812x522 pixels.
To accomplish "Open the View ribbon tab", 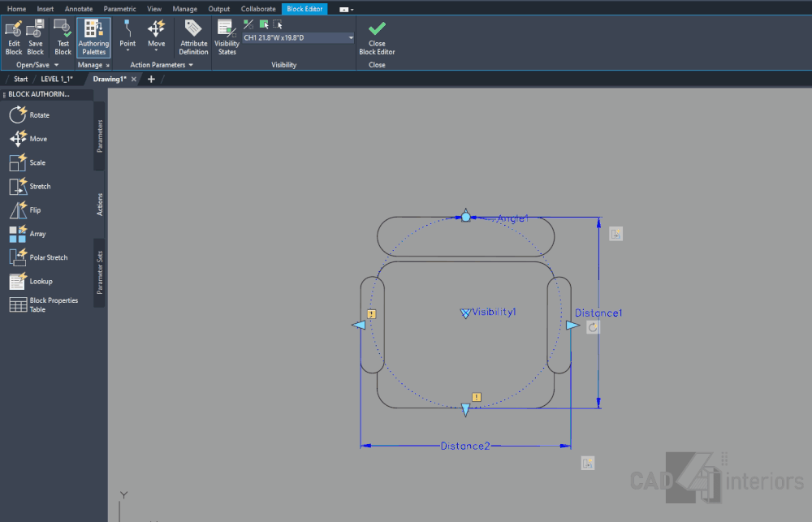I will click(x=154, y=9).
